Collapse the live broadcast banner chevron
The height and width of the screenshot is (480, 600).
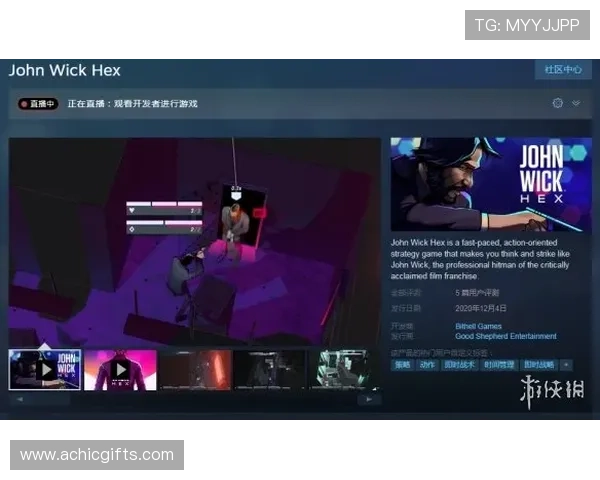576,103
